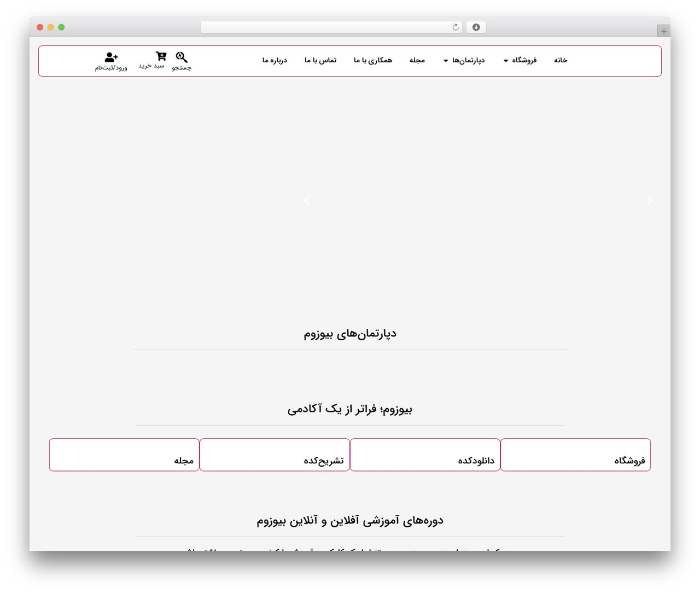Open تماس با ما contact page
Viewport: 700px width, 593px height.
pyautogui.click(x=320, y=60)
